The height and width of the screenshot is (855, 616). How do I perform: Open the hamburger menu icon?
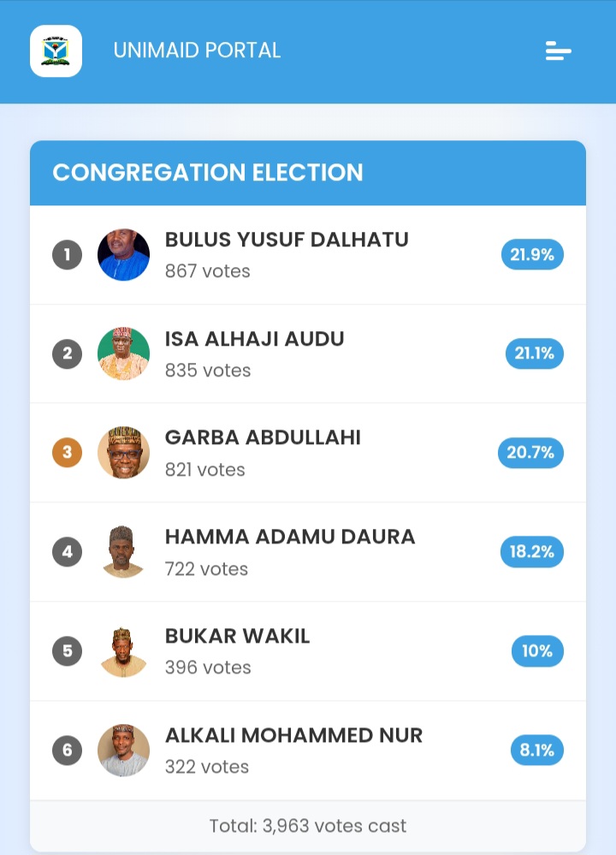tap(558, 50)
